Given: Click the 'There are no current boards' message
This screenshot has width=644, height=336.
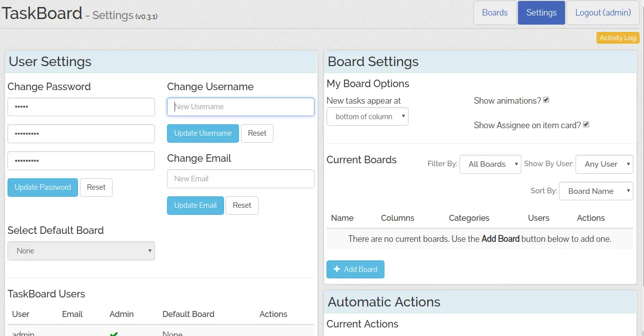Looking at the screenshot, I should pos(479,239).
